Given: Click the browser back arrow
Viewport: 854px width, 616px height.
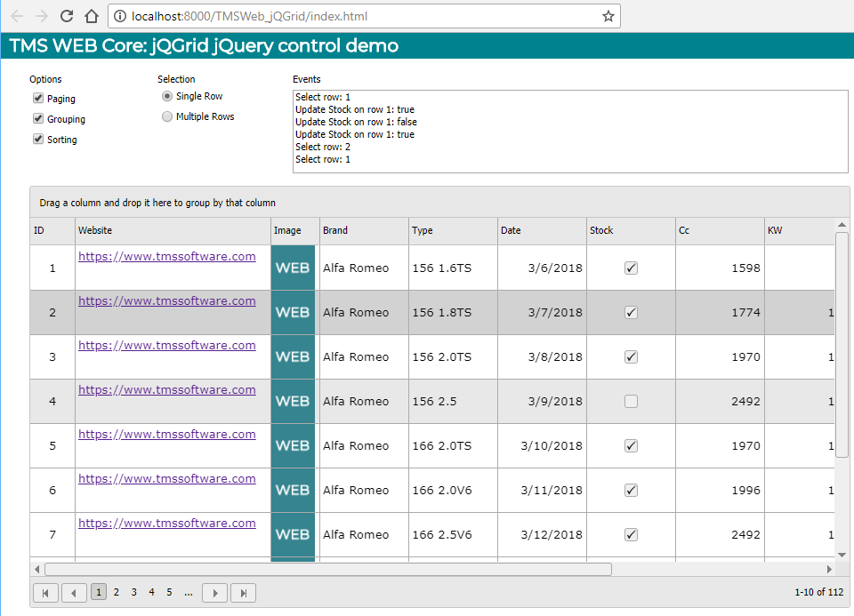Looking at the screenshot, I should point(17,16).
